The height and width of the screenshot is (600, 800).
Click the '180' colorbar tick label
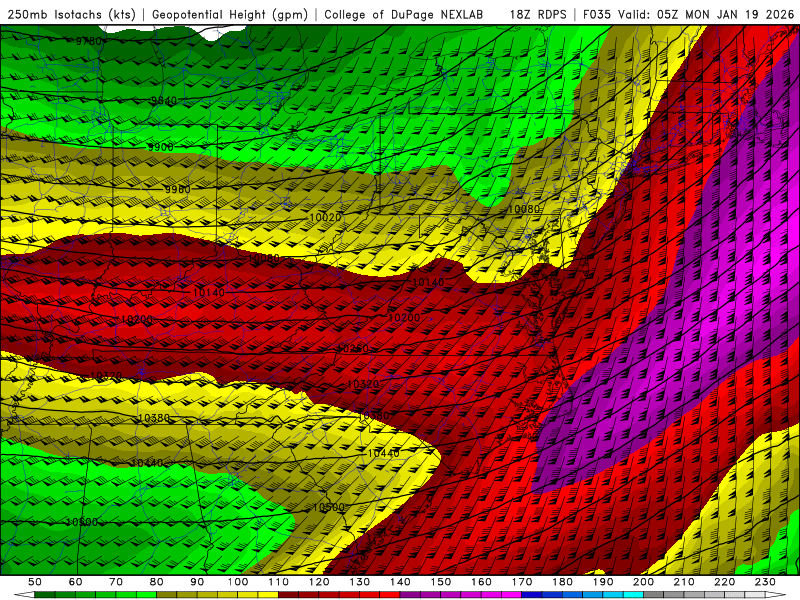(562, 582)
